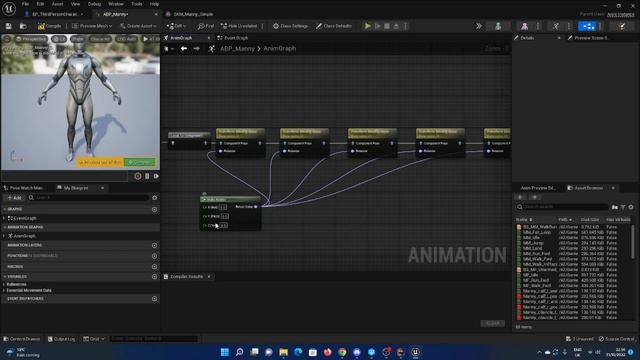Open My Blueprint settings gear icon

pyautogui.click(x=155, y=198)
